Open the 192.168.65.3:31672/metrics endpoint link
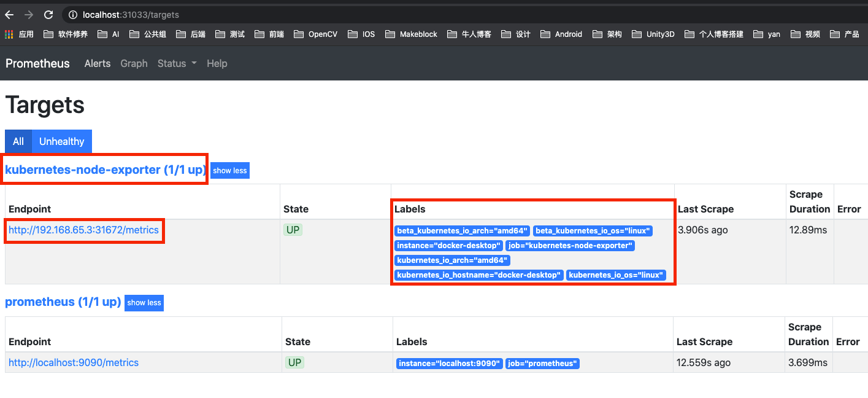The width and height of the screenshot is (868, 398). coord(83,230)
